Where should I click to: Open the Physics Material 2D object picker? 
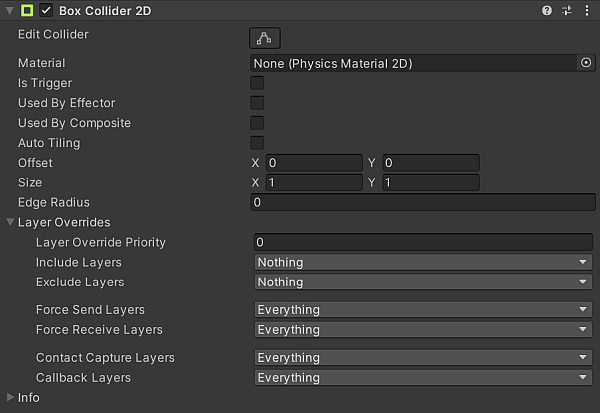[x=586, y=63]
